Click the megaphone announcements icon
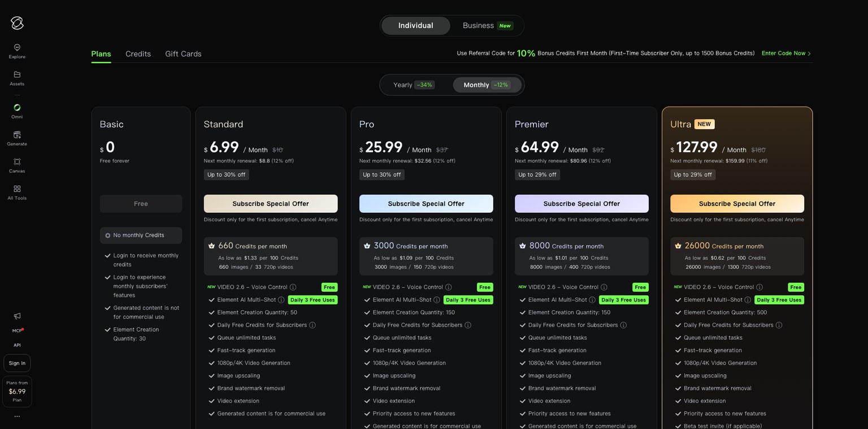 [x=17, y=316]
